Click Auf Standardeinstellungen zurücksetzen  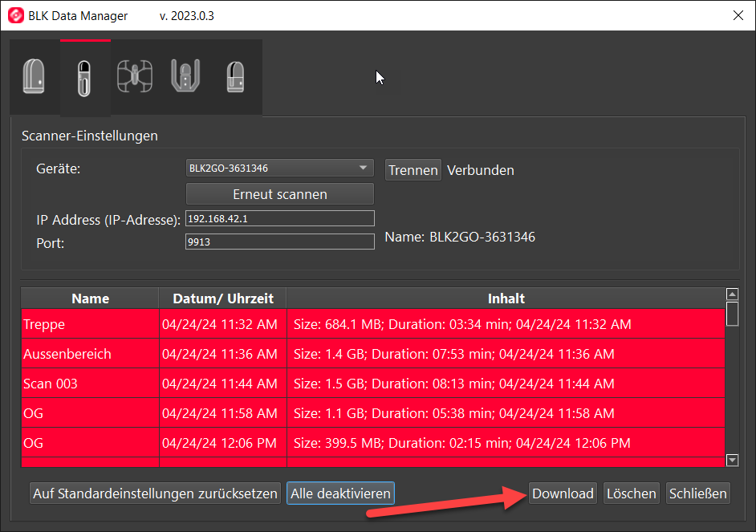[155, 493]
